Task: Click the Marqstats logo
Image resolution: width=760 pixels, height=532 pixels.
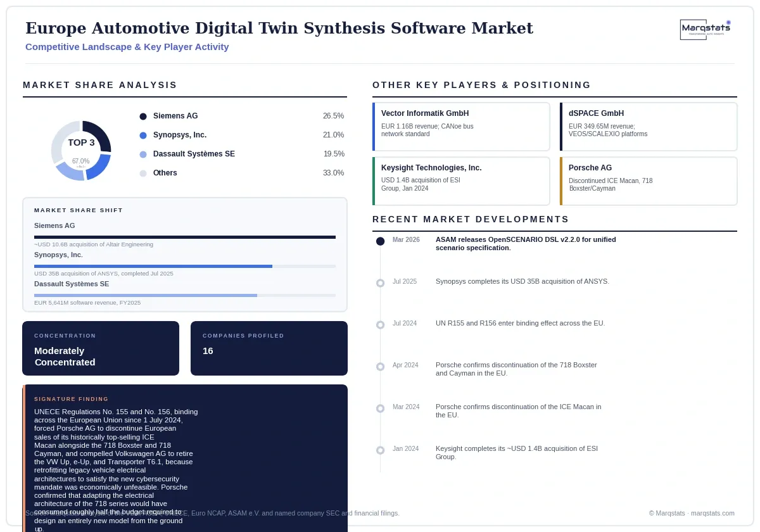Action: coord(705,29)
